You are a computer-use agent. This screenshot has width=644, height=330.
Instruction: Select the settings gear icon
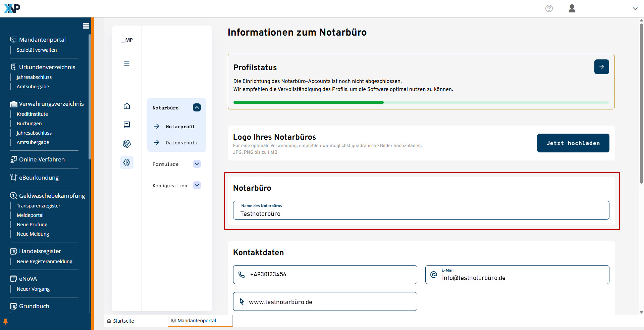coord(127,162)
